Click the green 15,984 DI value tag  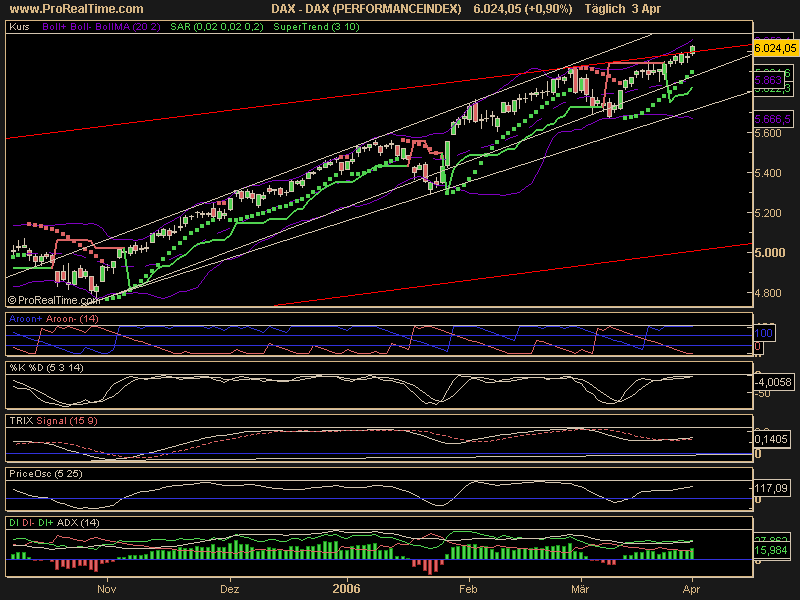click(x=771, y=550)
